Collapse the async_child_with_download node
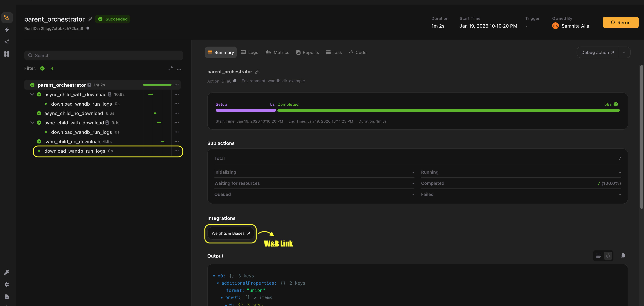This screenshot has height=306, width=644. (32, 94)
